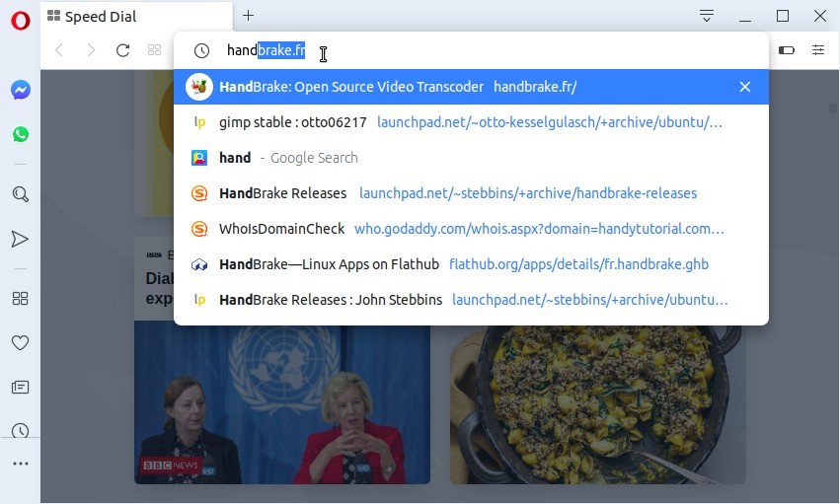Select HandBrake Releases launchpad suggestion

click(x=471, y=193)
